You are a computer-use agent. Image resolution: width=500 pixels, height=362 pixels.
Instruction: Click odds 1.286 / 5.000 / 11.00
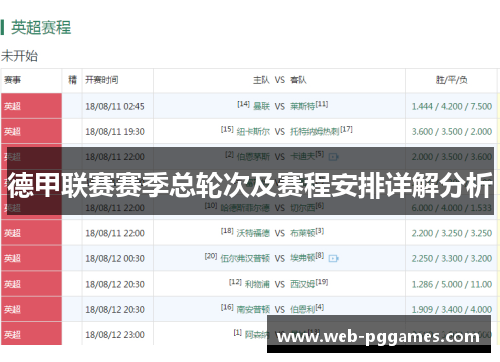point(452,284)
